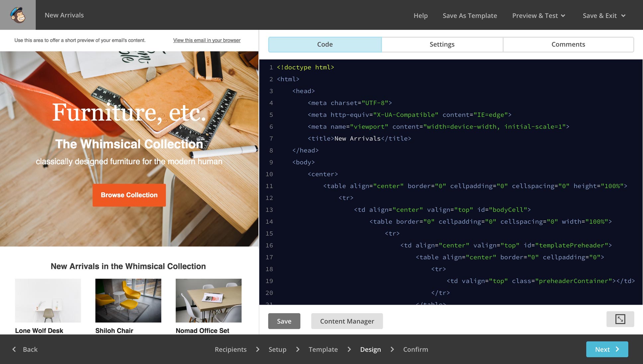643x364 pixels.
Task: Click the Help menu item
Action: pyautogui.click(x=420, y=16)
